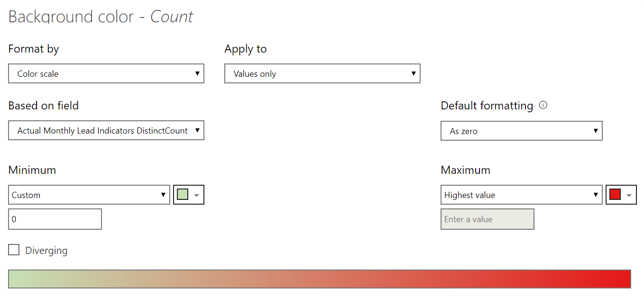Click the Format by label
This screenshot has height=297, width=644.
(34, 49)
